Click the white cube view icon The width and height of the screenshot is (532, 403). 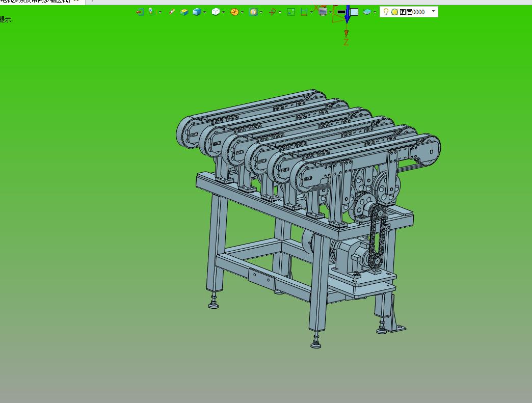pos(216,12)
